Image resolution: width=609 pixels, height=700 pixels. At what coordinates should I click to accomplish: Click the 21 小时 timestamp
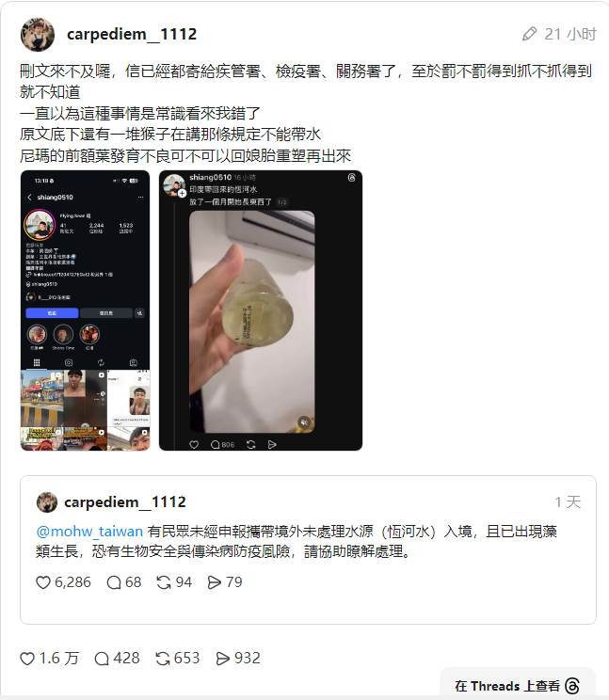(570, 34)
